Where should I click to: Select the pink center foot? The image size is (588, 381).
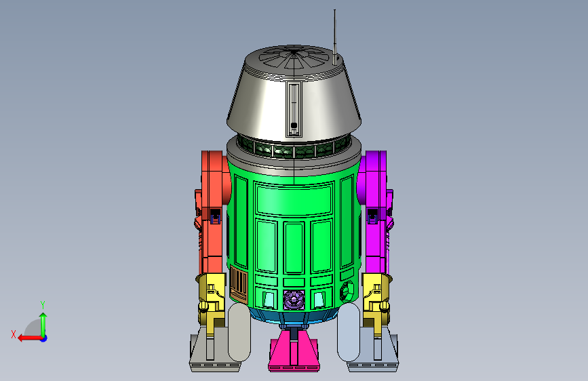(x=294, y=353)
